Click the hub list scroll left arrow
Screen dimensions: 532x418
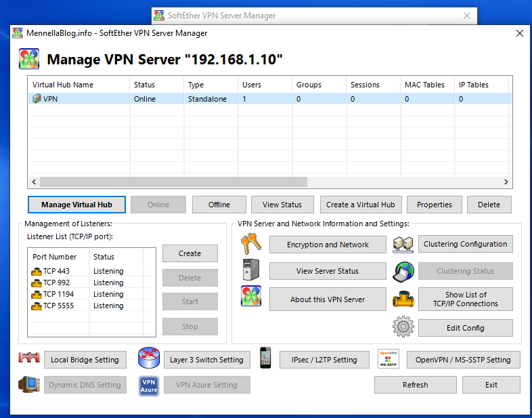click(x=34, y=182)
